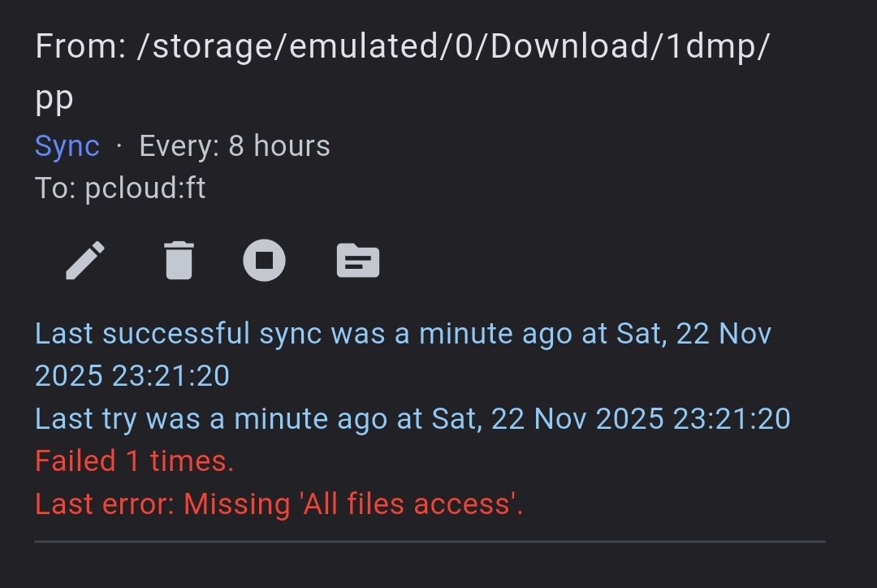Tap the dot separator after Sync

point(119,146)
